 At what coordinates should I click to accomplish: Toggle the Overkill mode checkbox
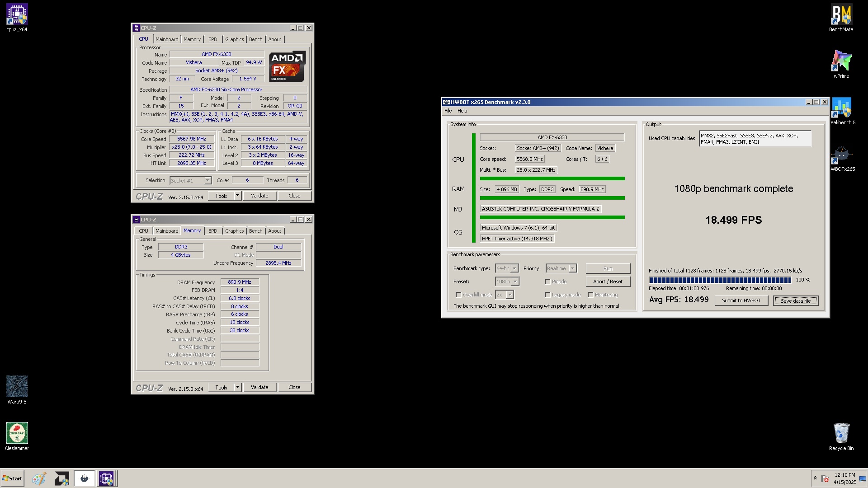[458, 295]
